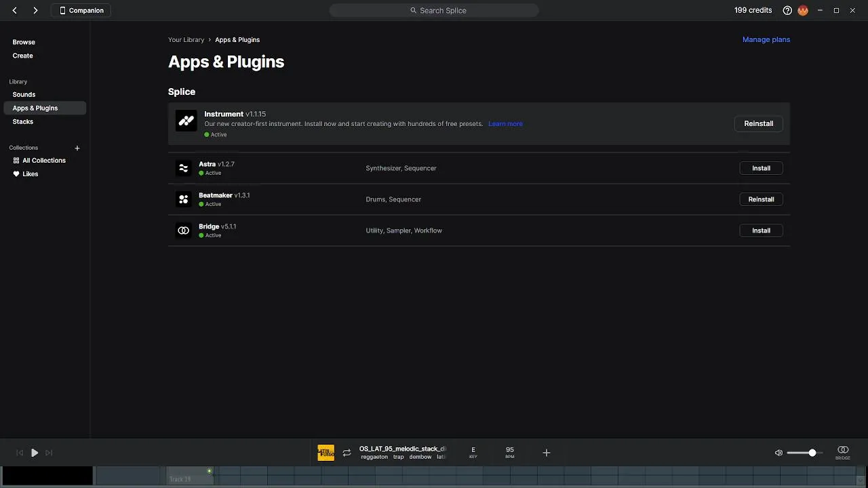This screenshot has width=868, height=488.
Task: Click the Astra plugin icon
Action: [183, 168]
